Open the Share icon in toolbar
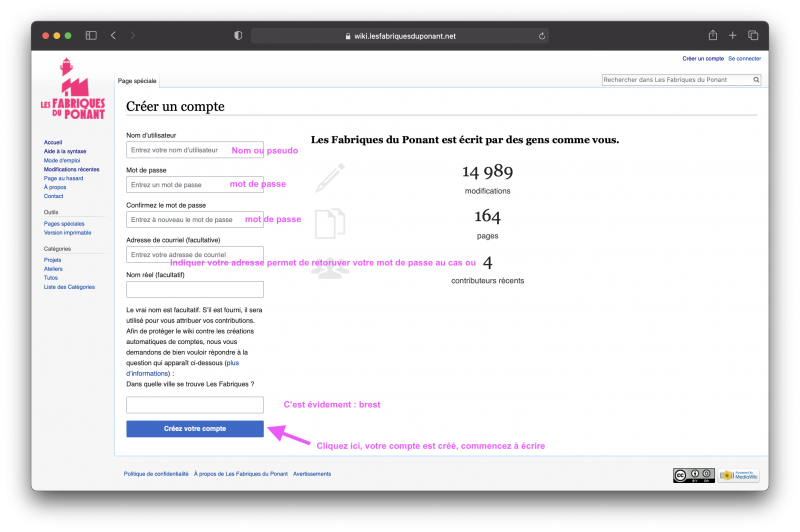This screenshot has width=800, height=532. click(713, 35)
